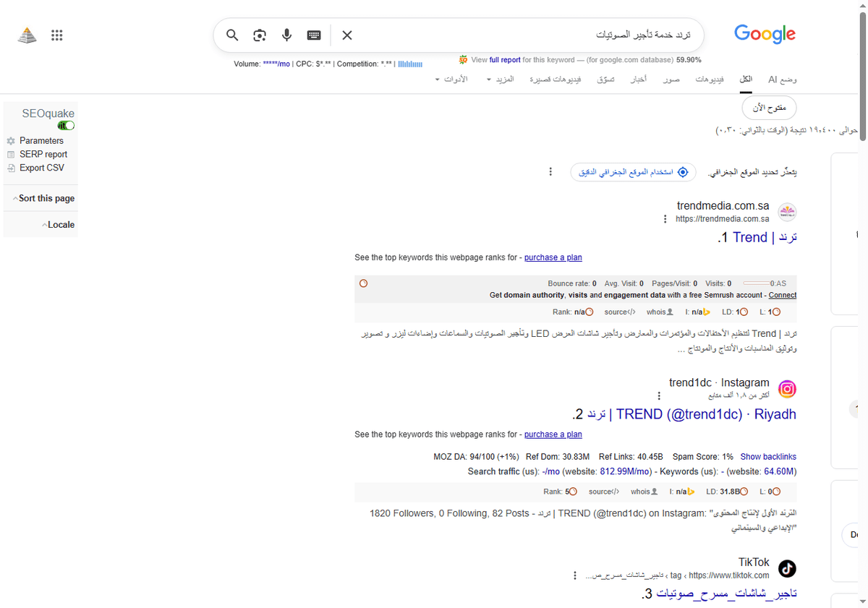
Task: Expand the Locale section
Action: (59, 225)
